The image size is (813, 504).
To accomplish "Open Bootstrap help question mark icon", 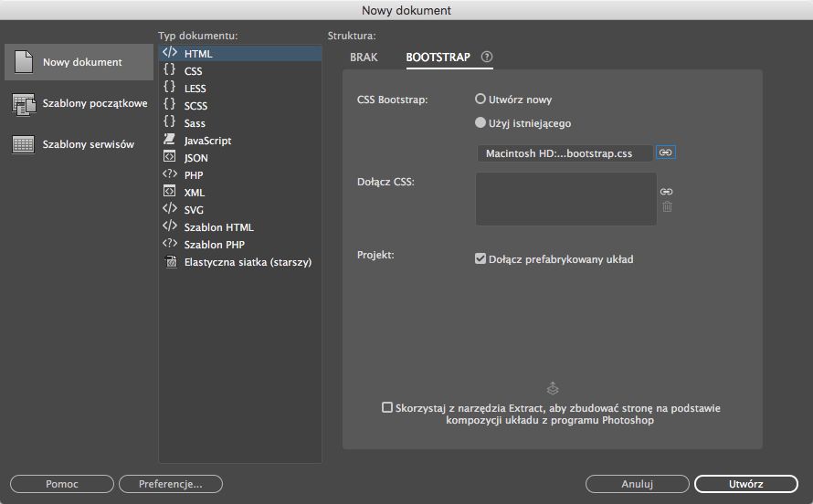I will 486,57.
